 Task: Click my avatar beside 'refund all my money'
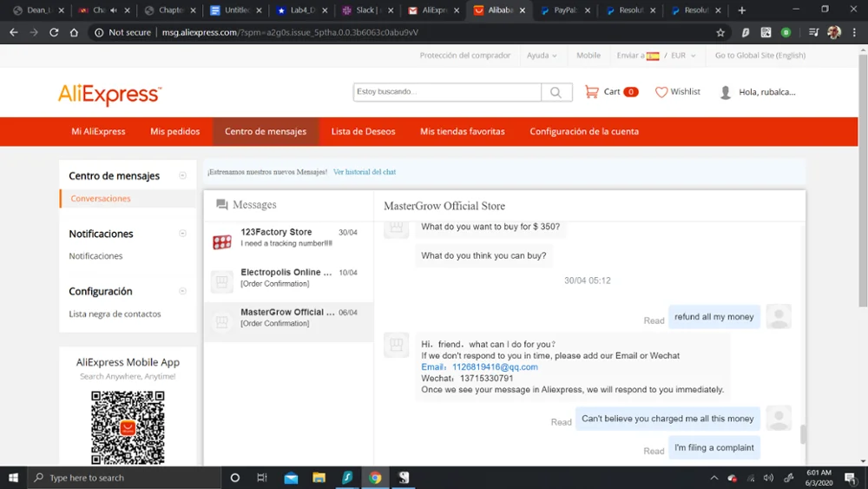pos(779,317)
